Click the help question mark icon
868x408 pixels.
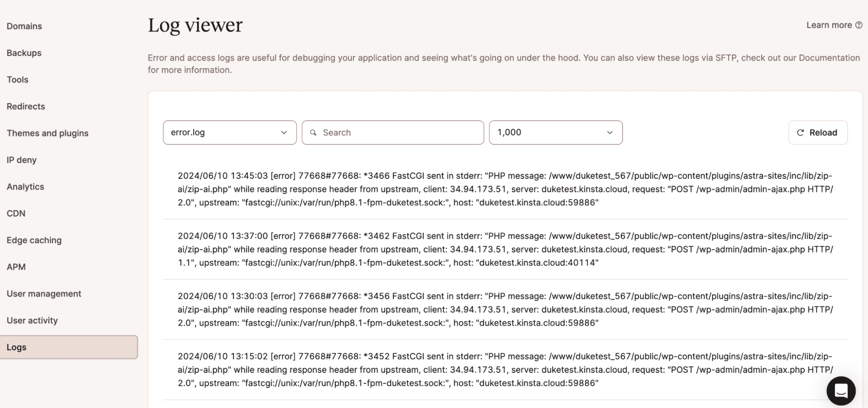(x=858, y=25)
